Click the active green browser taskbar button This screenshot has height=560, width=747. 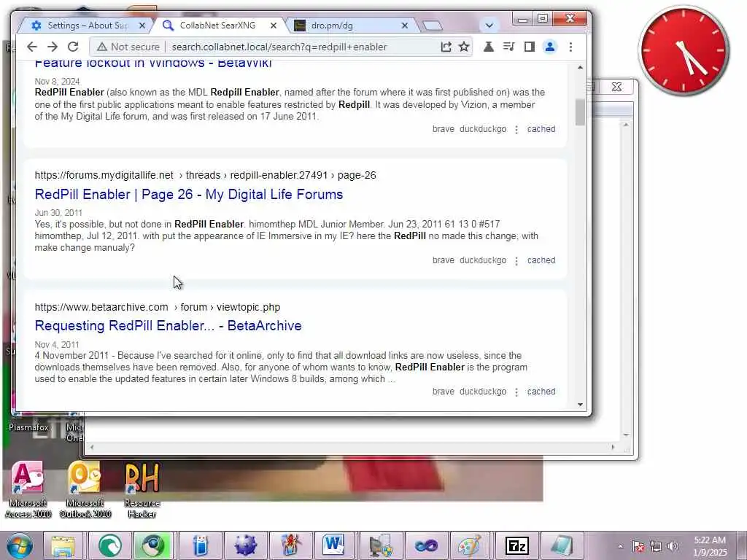click(153, 545)
